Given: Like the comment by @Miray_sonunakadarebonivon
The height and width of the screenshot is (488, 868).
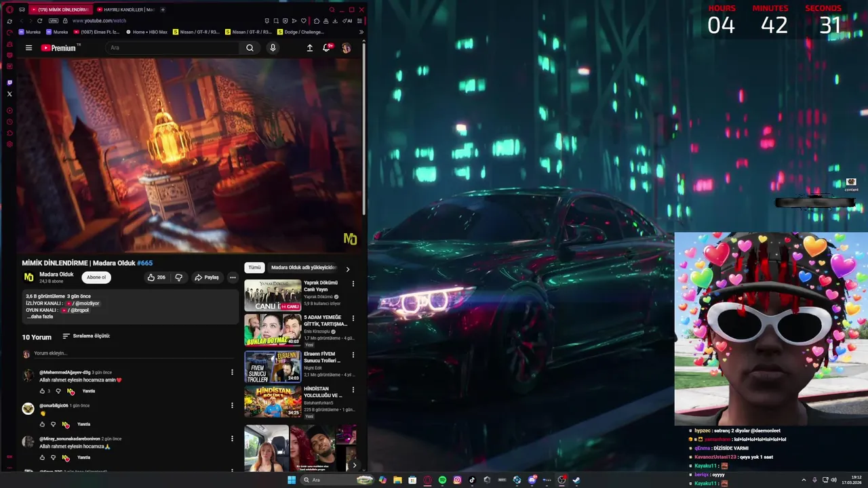Looking at the screenshot, I should coord(42,457).
